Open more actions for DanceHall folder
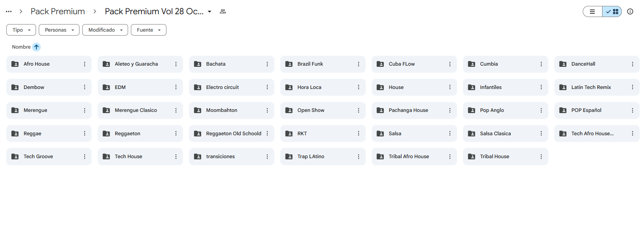644x242 pixels. pos(632,64)
